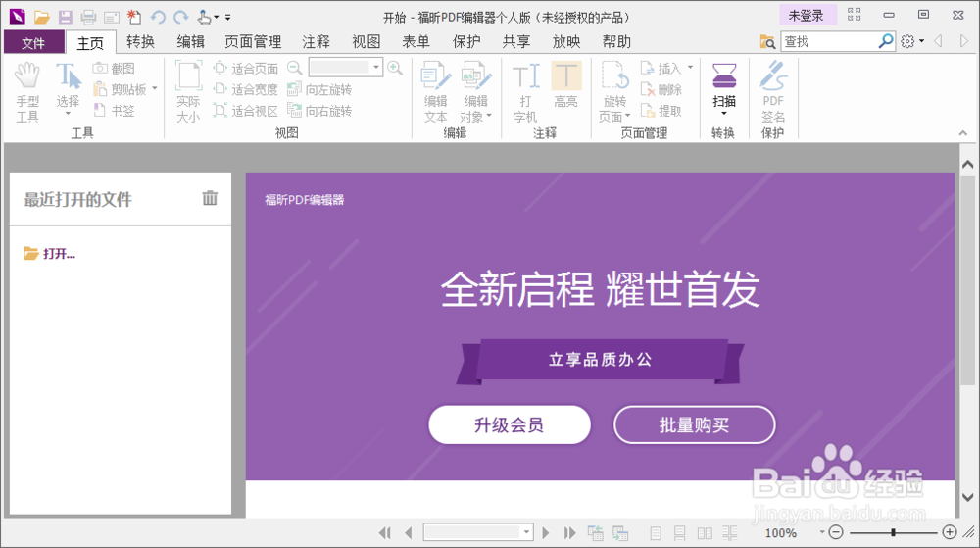The height and width of the screenshot is (548, 980).
Task: Click 向右旋转 rotate right
Action: (x=319, y=111)
